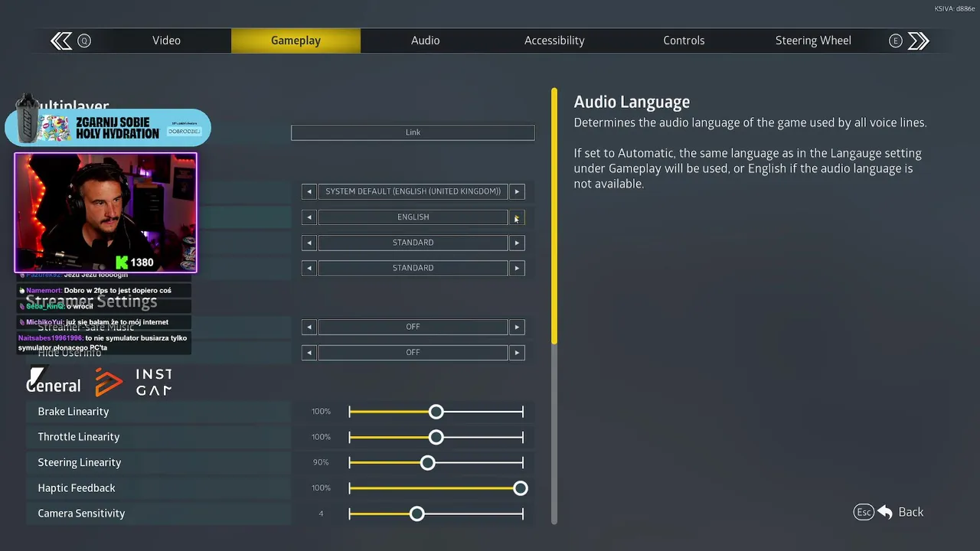Click the Camera Sensitivity slider handle
The width and height of the screenshot is (980, 551).
[x=416, y=514]
